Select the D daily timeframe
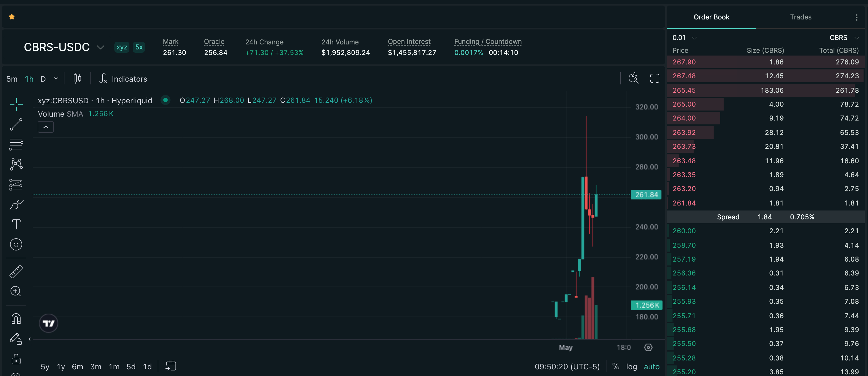 43,79
